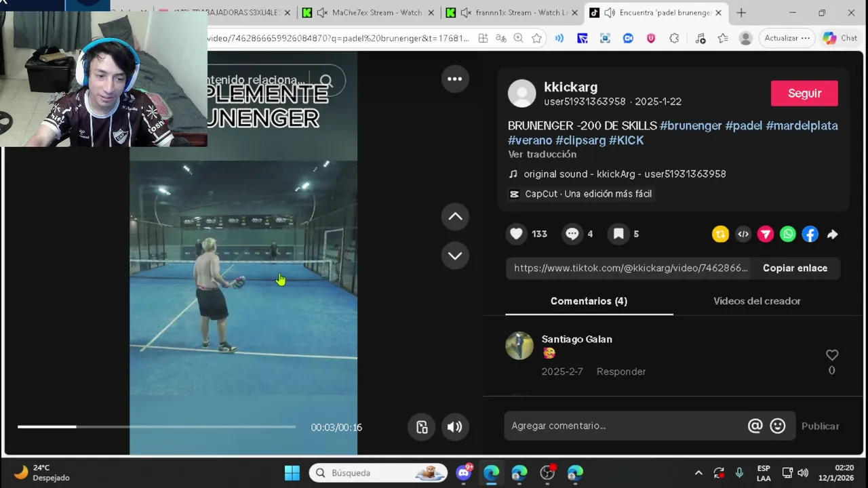Open the emoji picker in the comment box
868x488 pixels.
pyautogui.click(x=778, y=426)
